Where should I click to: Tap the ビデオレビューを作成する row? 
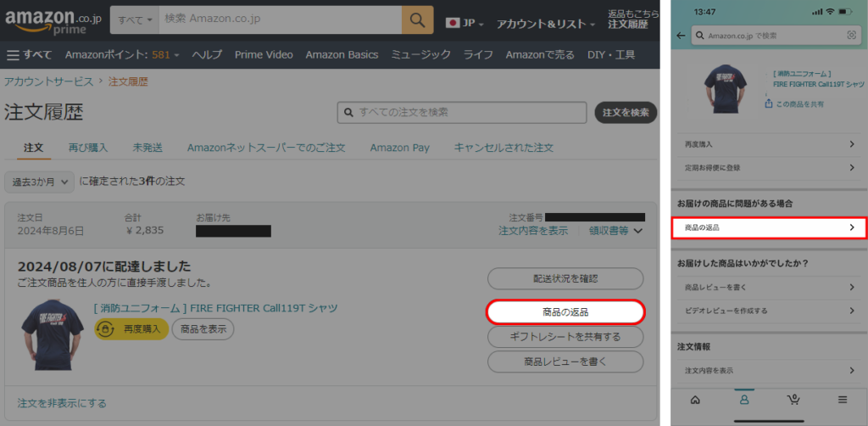coord(770,311)
